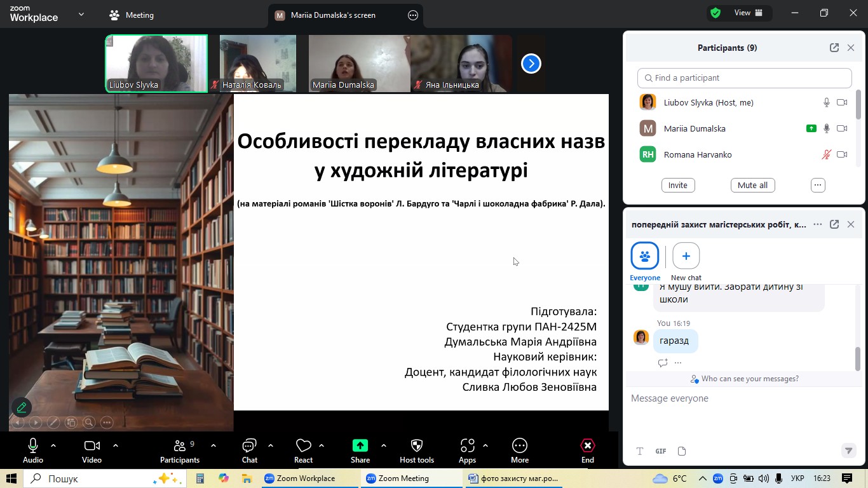Unmute Romana Harvanko's microphone in list
Viewport: 868px width, 488px height.
tap(826, 154)
